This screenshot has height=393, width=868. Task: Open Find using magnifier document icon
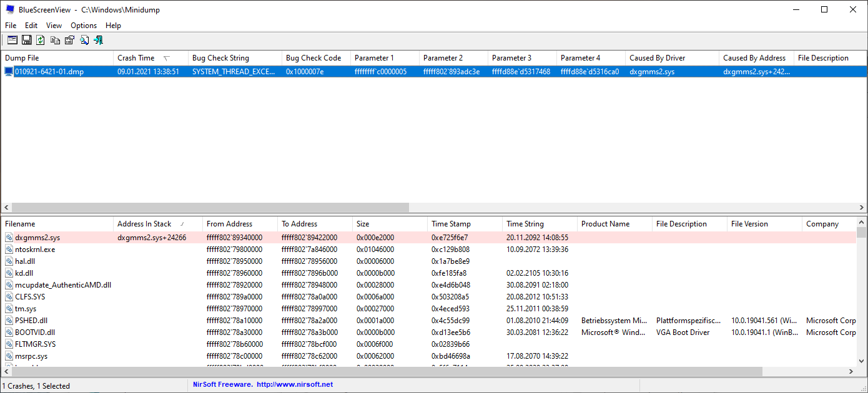[x=84, y=39]
